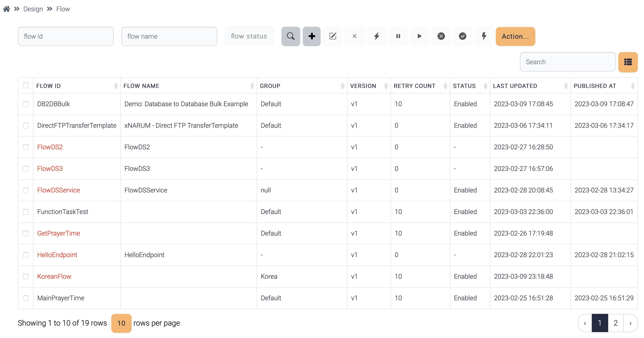Image resolution: width=644 pixels, height=338 pixels.
Task: Select the KoreanFlow row checkbox
Action: pyautogui.click(x=26, y=276)
